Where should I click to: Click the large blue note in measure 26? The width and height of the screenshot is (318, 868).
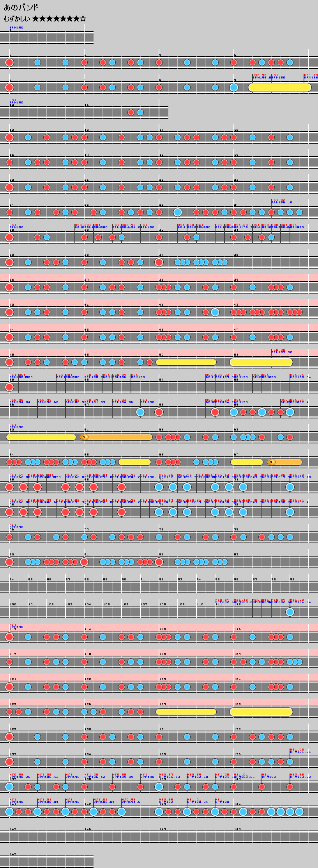[x=178, y=212]
